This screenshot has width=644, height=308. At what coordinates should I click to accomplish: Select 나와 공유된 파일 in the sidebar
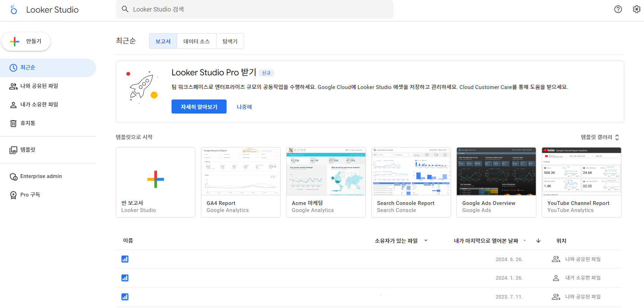[x=48, y=86]
